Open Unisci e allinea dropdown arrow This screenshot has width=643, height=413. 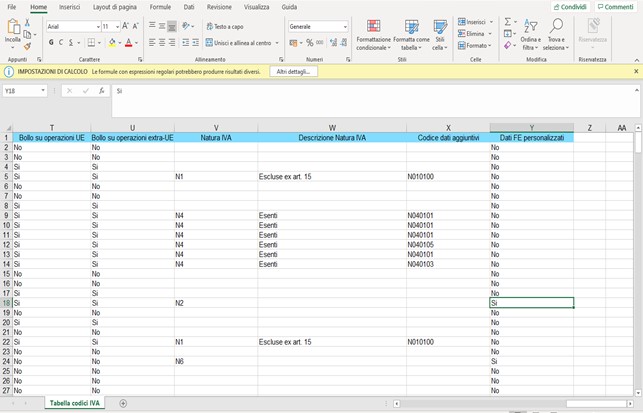(277, 43)
